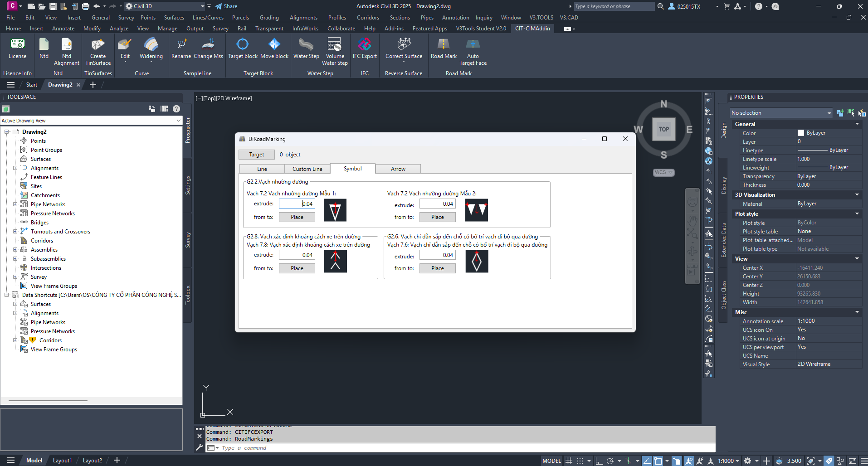Select the Water Step tool

click(306, 48)
